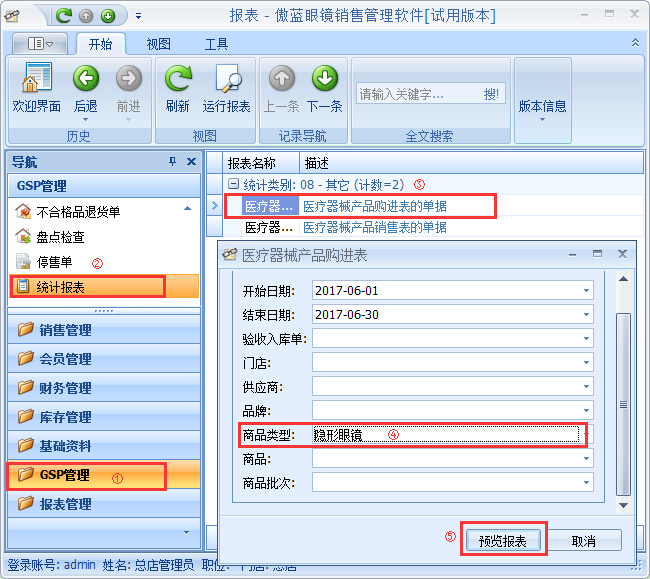This screenshot has width=650, height=579.
Task: Collapse the 统计类别 08 group
Action: 233,184
